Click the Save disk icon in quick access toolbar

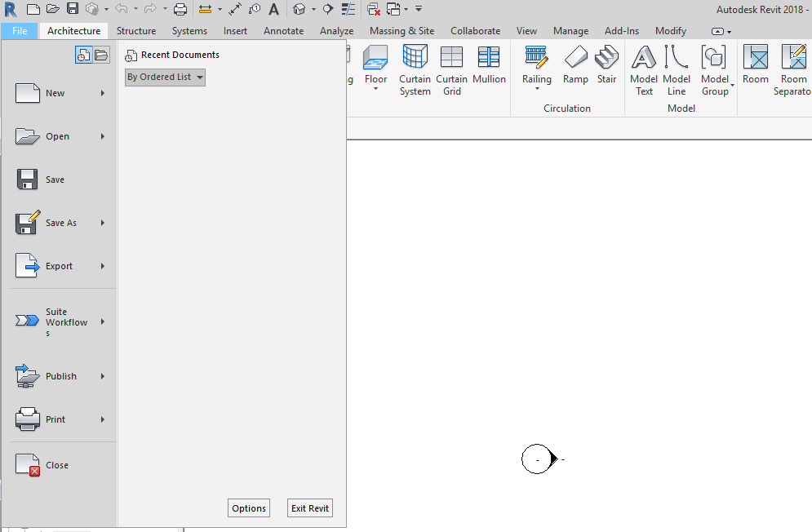point(73,9)
